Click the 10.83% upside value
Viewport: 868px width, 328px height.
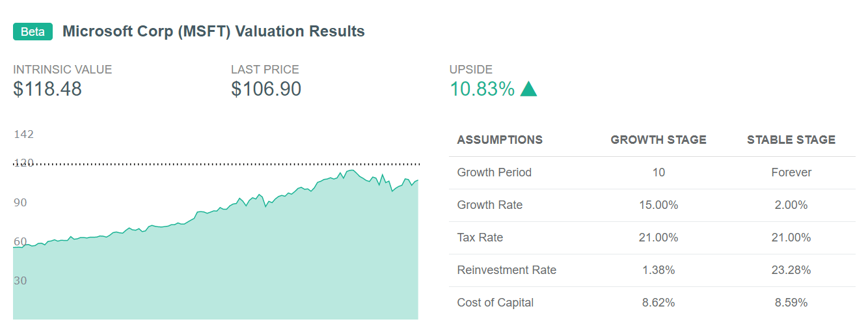coord(482,89)
